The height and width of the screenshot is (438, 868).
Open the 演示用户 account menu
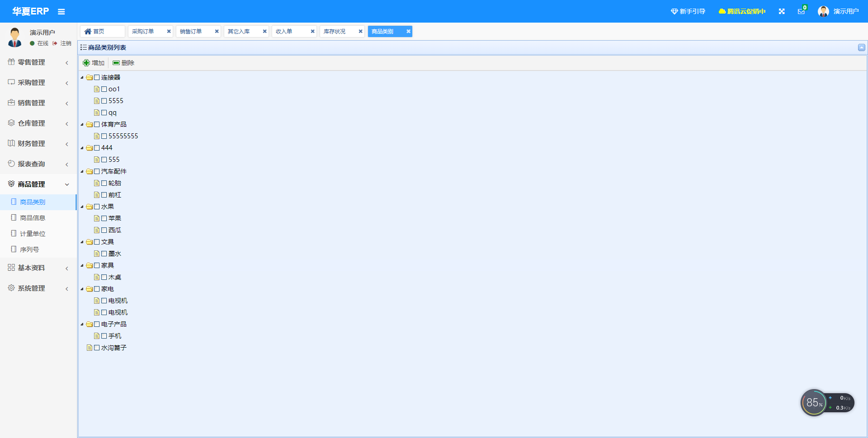839,11
